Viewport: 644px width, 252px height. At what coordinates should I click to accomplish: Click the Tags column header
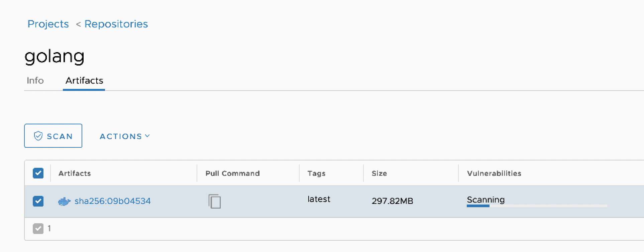(x=316, y=173)
